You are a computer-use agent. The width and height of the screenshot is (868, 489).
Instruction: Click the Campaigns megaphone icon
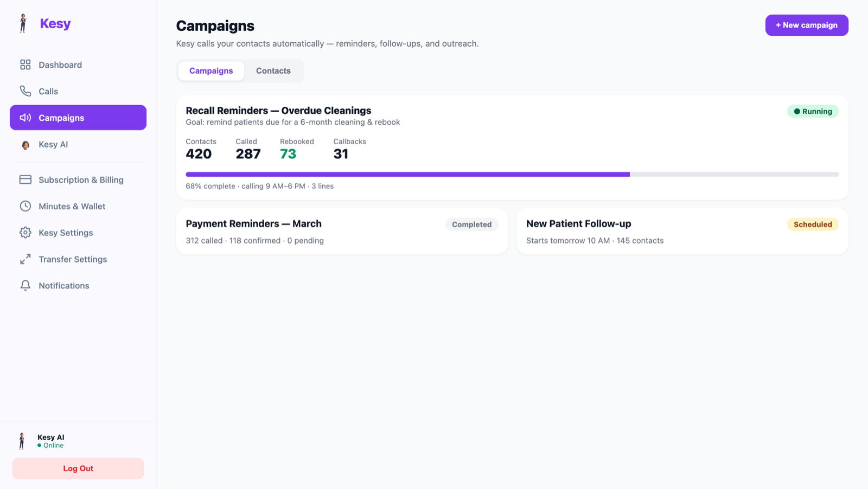pyautogui.click(x=25, y=118)
